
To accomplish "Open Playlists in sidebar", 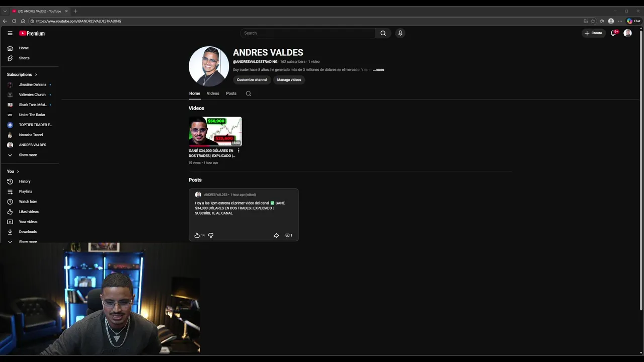I will coord(30,192).
